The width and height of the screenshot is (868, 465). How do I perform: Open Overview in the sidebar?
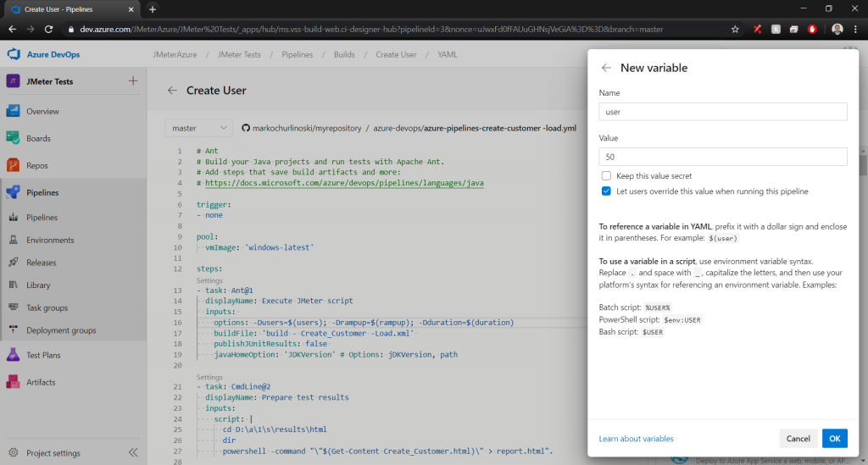(x=42, y=111)
